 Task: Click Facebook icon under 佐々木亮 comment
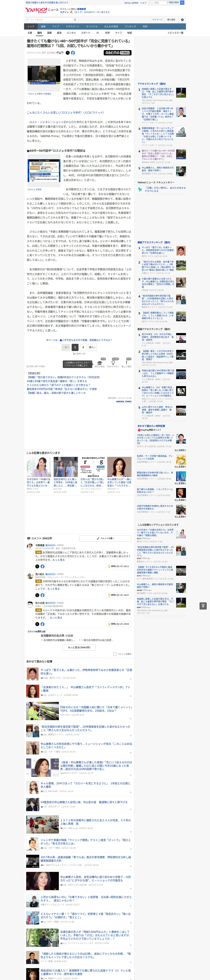(42, 624)
